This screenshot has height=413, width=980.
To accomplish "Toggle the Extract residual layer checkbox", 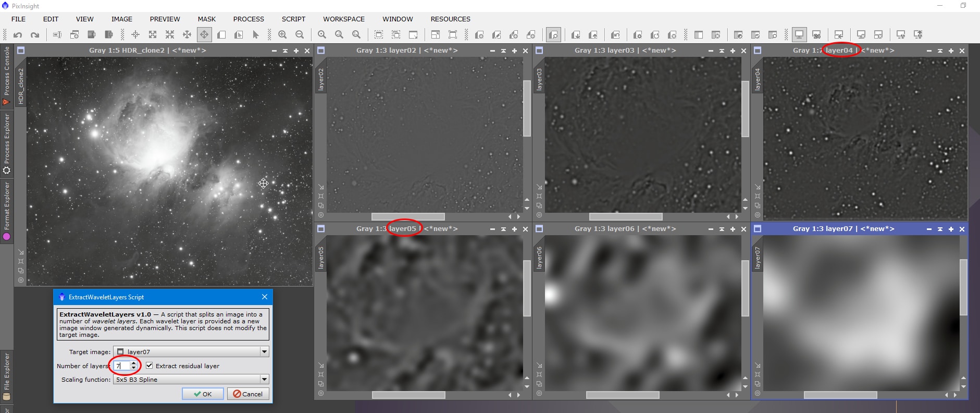I will tap(150, 366).
